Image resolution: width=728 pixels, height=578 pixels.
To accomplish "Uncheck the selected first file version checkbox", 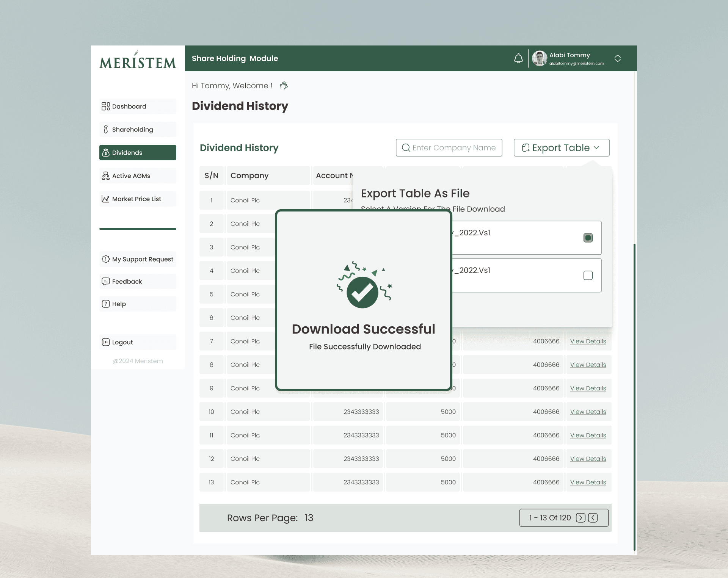I will click(x=588, y=238).
